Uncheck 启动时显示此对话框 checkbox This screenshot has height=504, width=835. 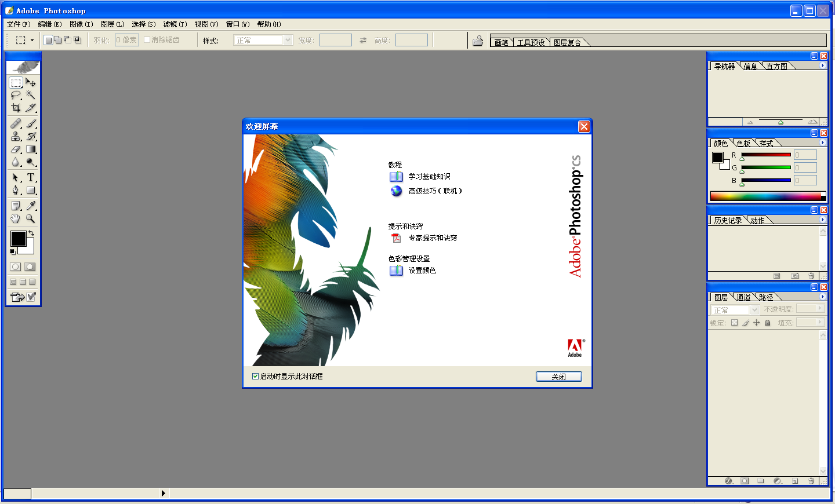(x=255, y=376)
